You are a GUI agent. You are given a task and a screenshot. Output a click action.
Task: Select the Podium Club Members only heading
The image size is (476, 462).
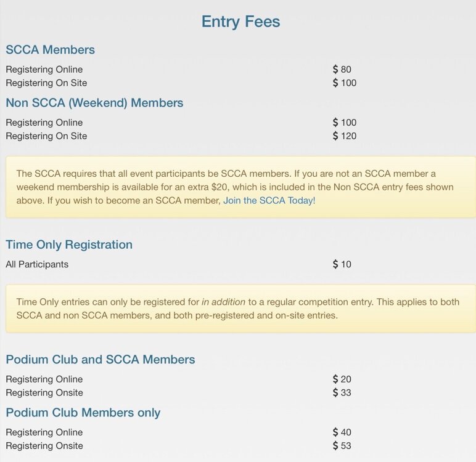coord(83,413)
